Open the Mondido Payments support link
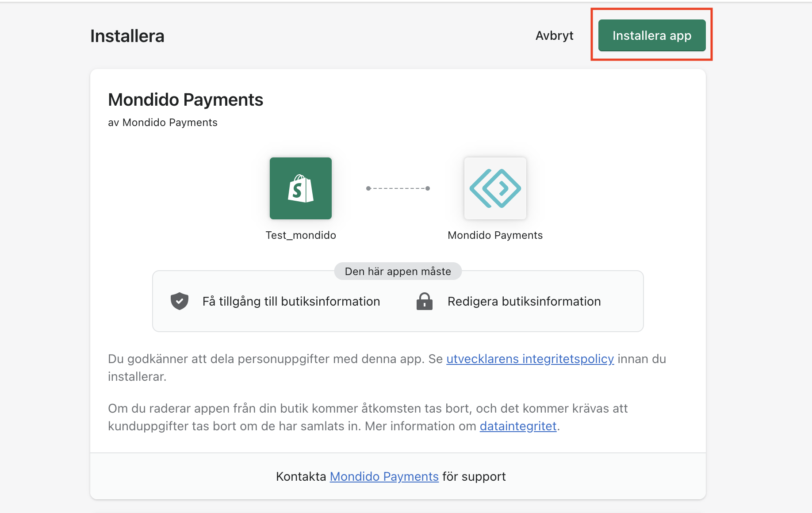 click(x=384, y=476)
